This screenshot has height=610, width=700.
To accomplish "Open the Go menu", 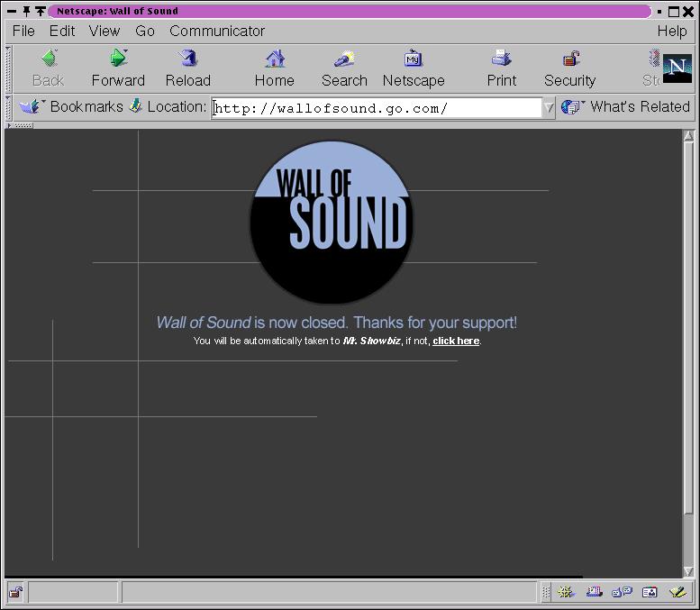I will coord(145,31).
